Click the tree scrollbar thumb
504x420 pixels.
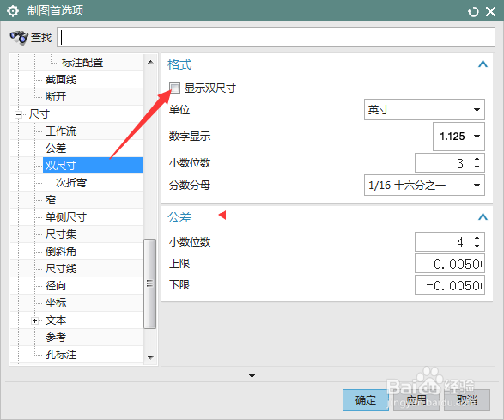pyautogui.click(x=149, y=283)
